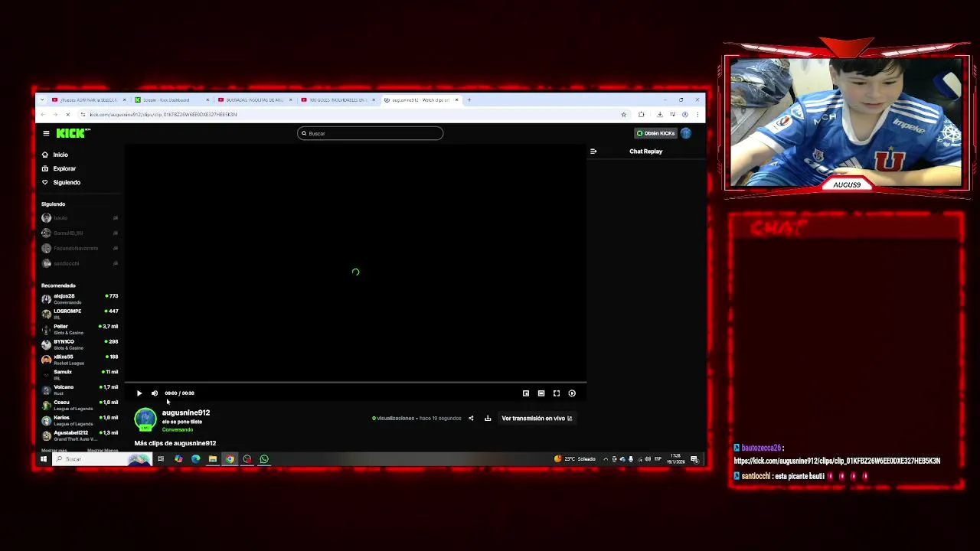Open the browser extensions puzzle icon
This screenshot has height=551, width=980.
tap(641, 115)
